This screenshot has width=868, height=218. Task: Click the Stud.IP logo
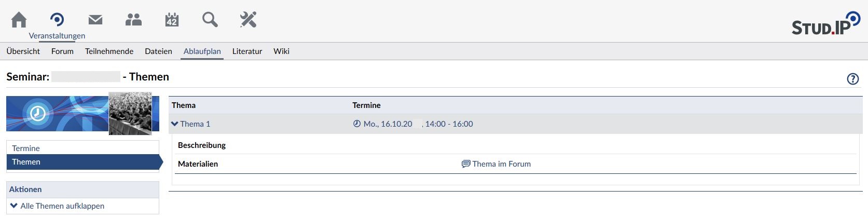(x=825, y=24)
